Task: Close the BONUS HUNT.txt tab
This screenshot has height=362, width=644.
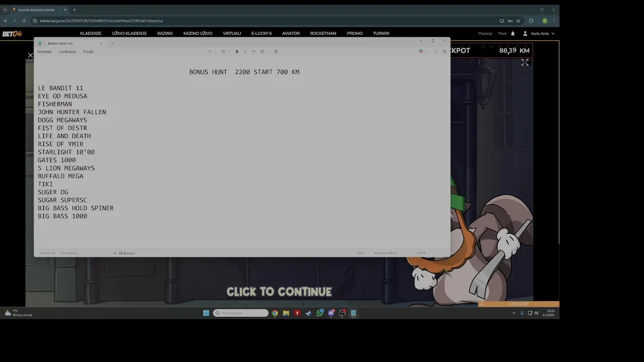Action: coord(101,43)
